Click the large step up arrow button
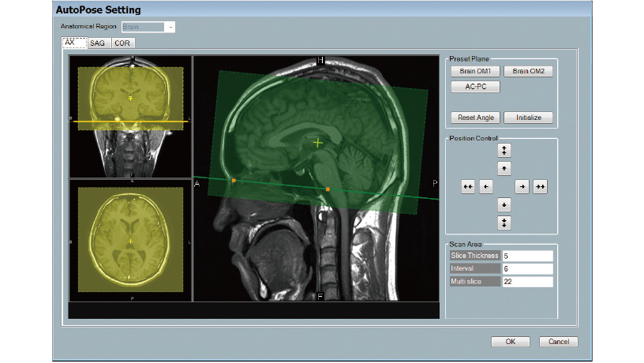Image resolution: width=644 pixels, height=363 pixels. pyautogui.click(x=504, y=150)
